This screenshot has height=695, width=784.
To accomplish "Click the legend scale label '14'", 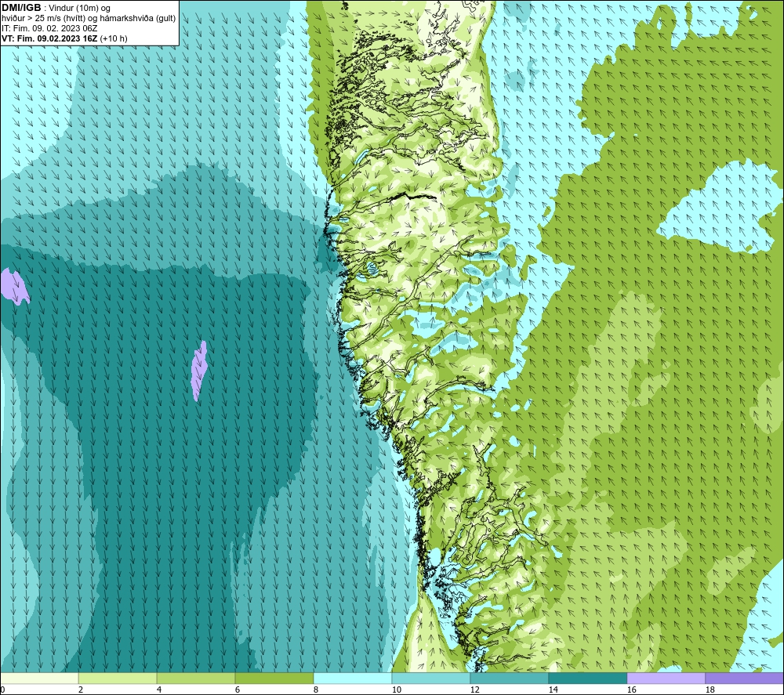I will tap(553, 690).
